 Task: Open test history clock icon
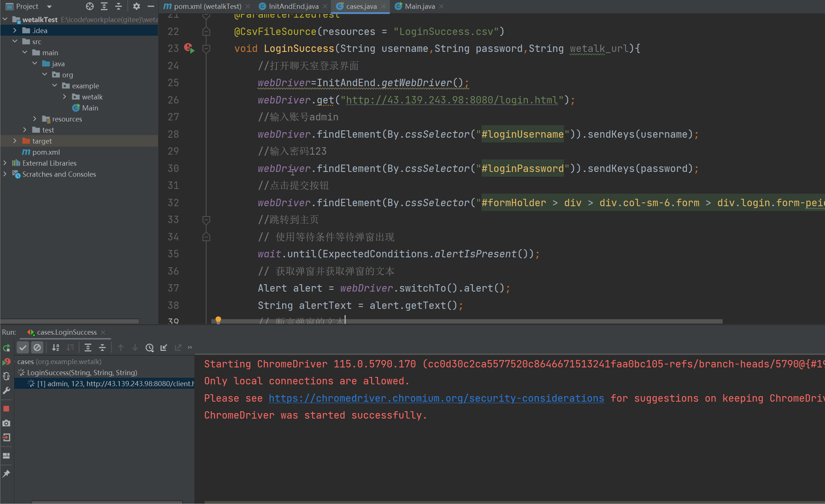tap(149, 348)
